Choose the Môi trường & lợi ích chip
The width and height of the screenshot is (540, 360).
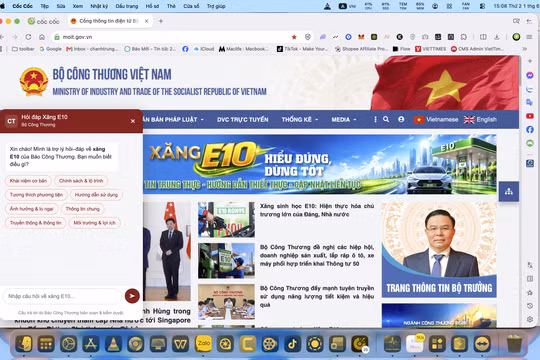(x=94, y=223)
